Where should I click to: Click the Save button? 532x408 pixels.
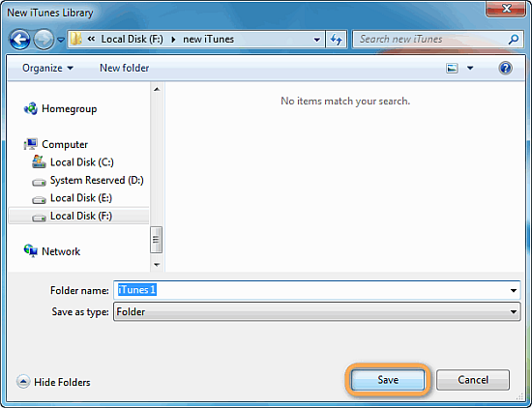(388, 380)
